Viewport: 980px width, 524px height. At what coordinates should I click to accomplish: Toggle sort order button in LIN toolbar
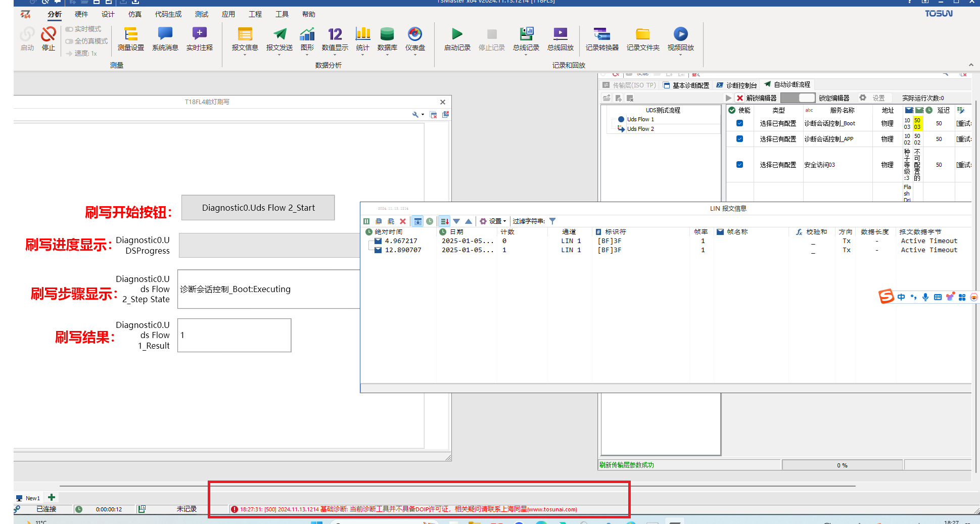click(x=444, y=221)
